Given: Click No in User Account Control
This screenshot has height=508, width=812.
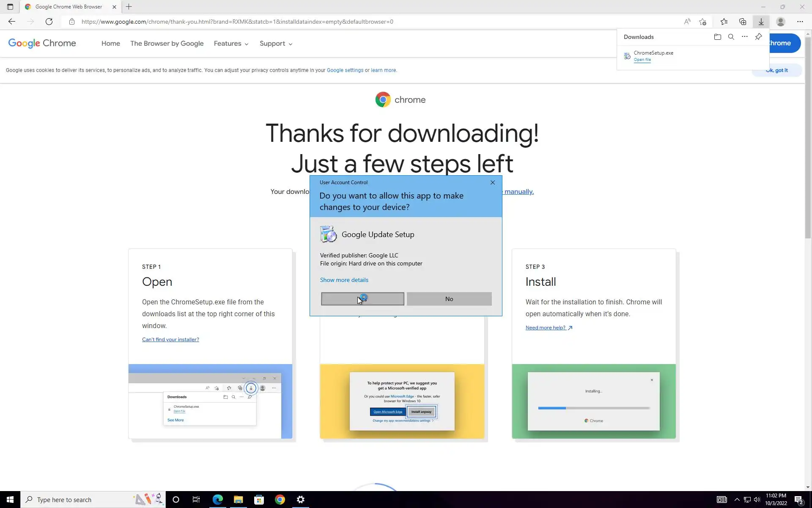Looking at the screenshot, I should coord(449,299).
